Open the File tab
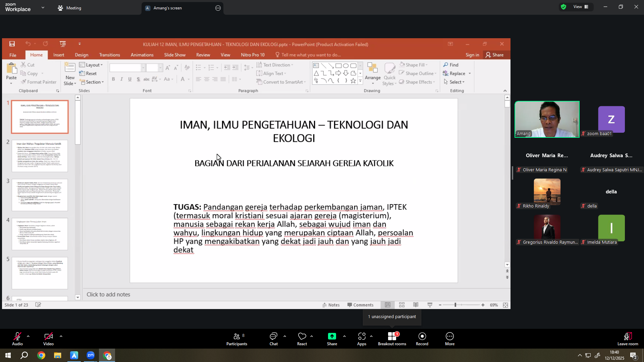This screenshot has width=644, height=362. tap(13, 55)
